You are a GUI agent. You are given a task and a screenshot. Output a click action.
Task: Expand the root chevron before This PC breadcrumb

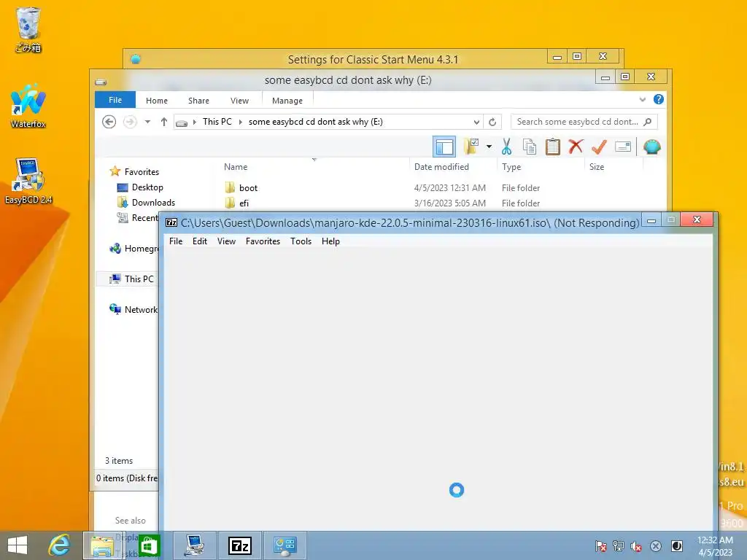[194, 122]
